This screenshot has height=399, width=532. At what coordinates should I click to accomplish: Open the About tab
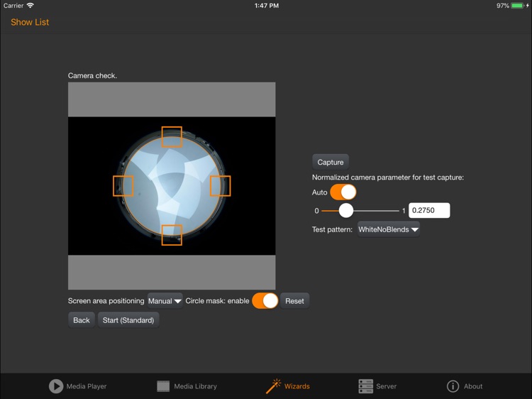click(465, 386)
